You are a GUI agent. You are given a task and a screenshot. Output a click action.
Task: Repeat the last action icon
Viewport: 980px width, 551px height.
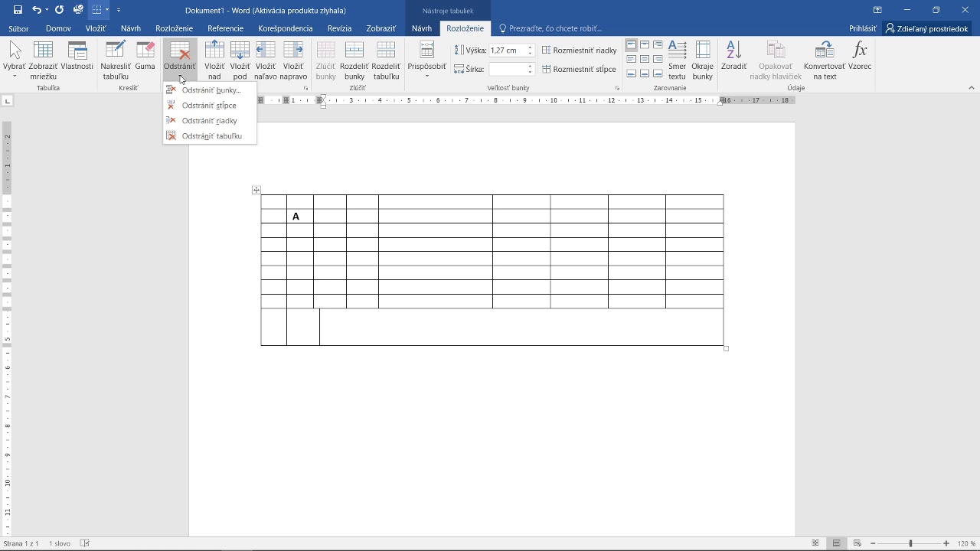59,10
